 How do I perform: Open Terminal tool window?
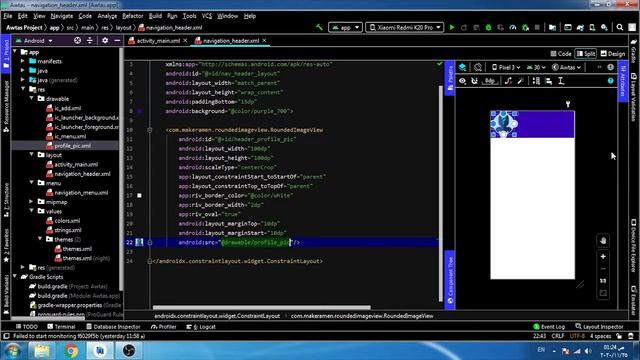point(61,327)
